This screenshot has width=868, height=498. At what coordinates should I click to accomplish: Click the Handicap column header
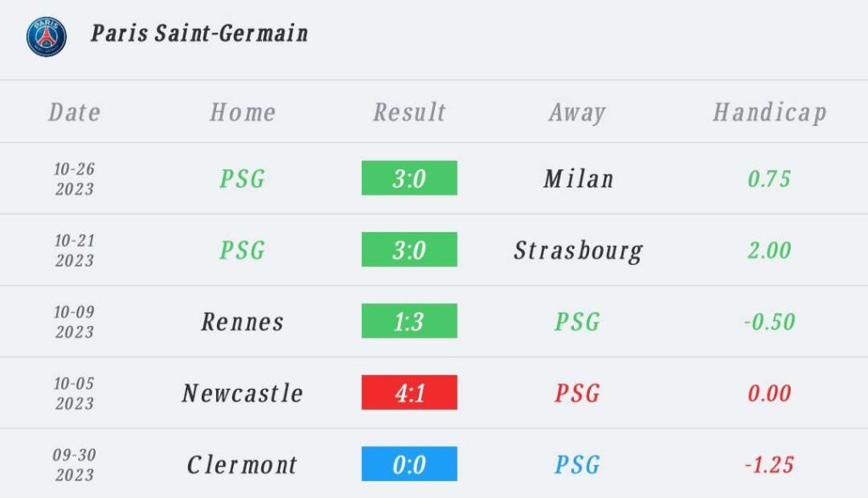pyautogui.click(x=770, y=113)
